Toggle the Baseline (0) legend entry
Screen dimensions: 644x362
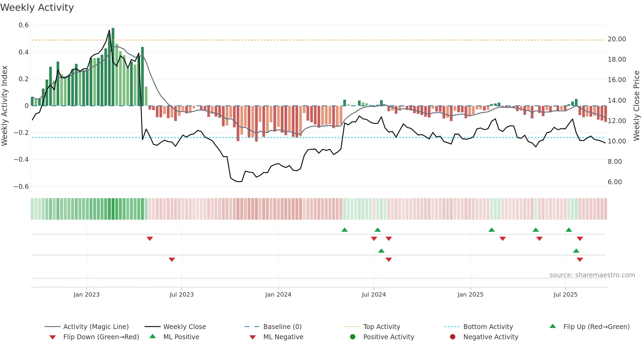point(273,327)
